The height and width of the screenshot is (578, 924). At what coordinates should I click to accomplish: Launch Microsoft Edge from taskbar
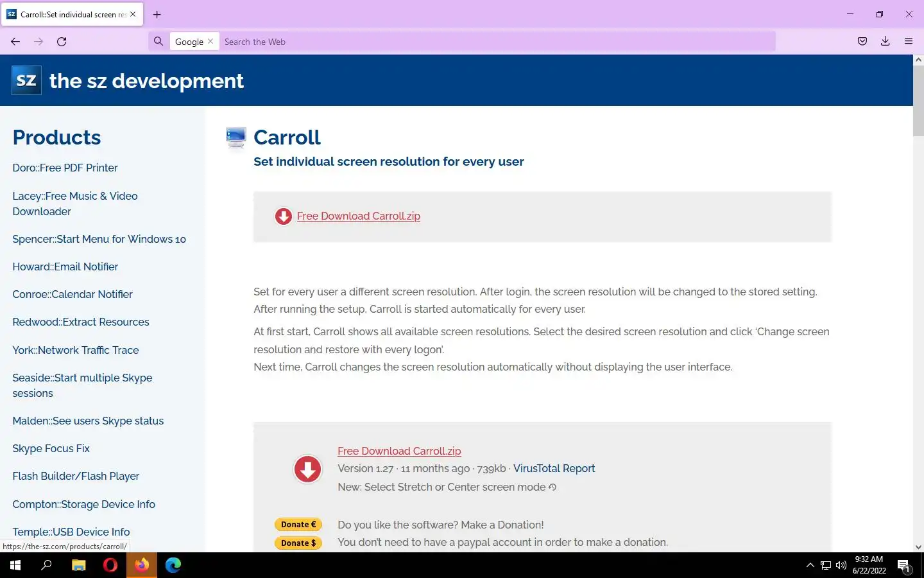coord(173,565)
